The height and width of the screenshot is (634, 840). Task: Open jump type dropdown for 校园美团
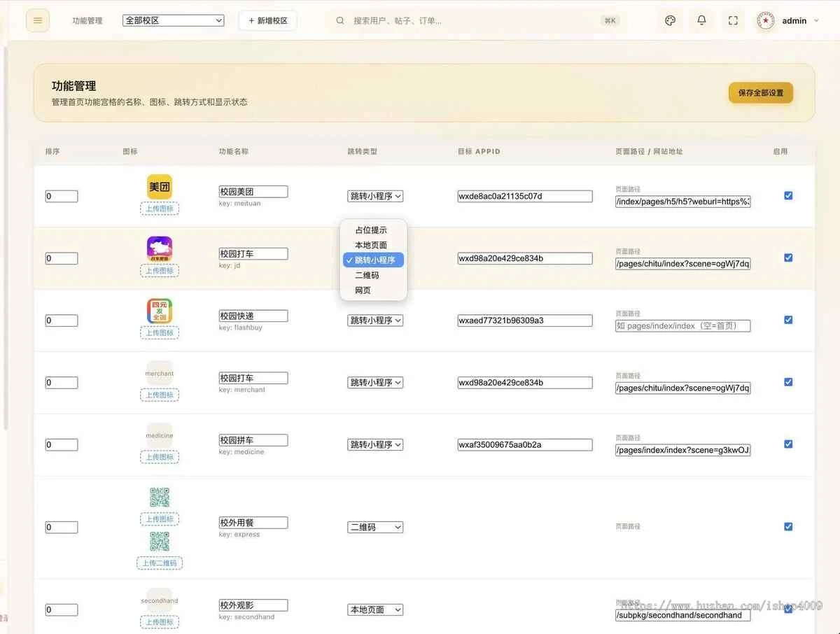point(375,196)
